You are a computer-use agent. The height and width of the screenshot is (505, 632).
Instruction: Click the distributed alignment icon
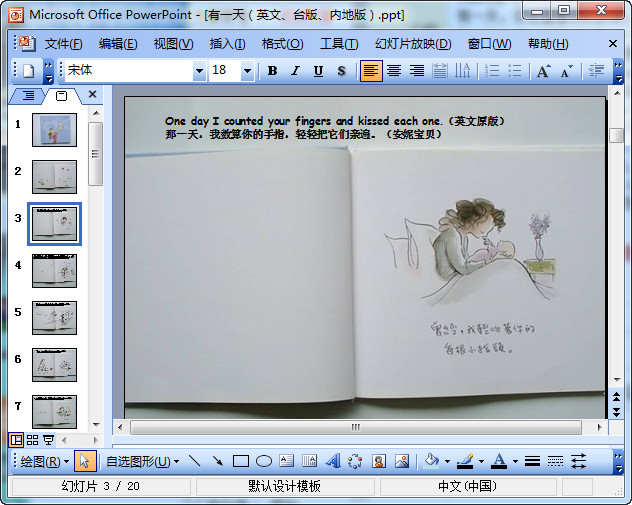[440, 71]
